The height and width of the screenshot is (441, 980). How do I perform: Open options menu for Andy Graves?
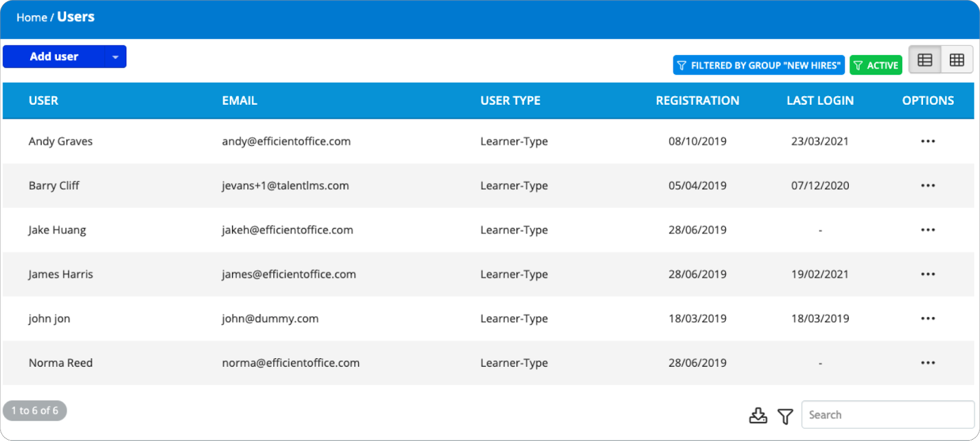coord(927,141)
